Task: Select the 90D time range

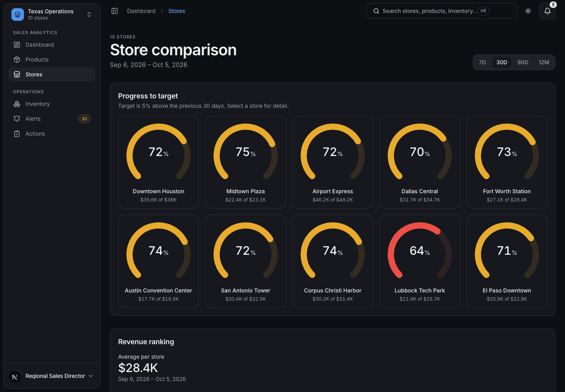Action: click(523, 62)
